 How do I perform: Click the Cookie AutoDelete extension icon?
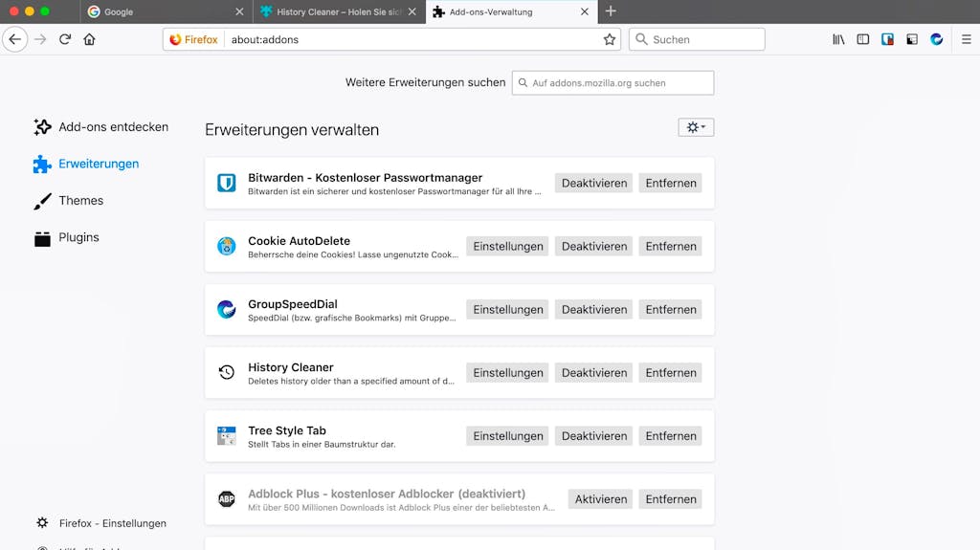coord(226,246)
